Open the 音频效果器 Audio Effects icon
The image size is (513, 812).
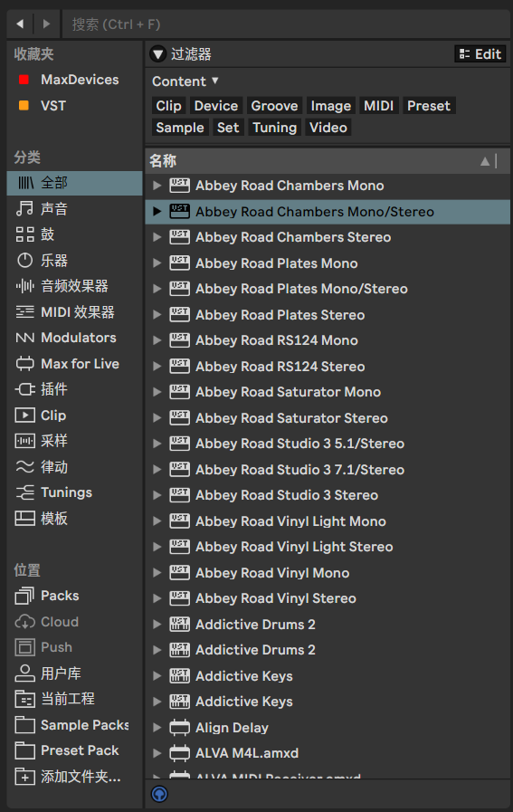(24, 286)
